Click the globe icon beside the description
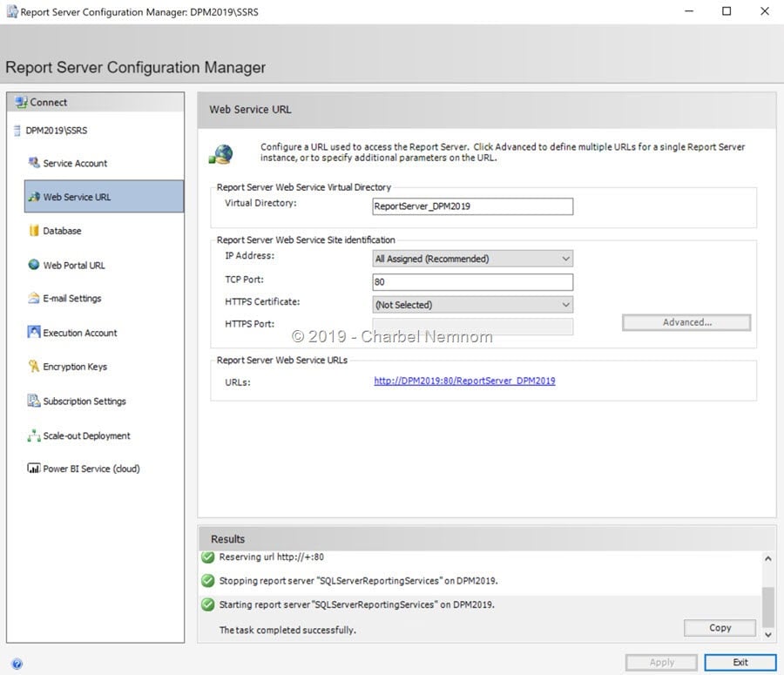784x675 pixels. 221,154
